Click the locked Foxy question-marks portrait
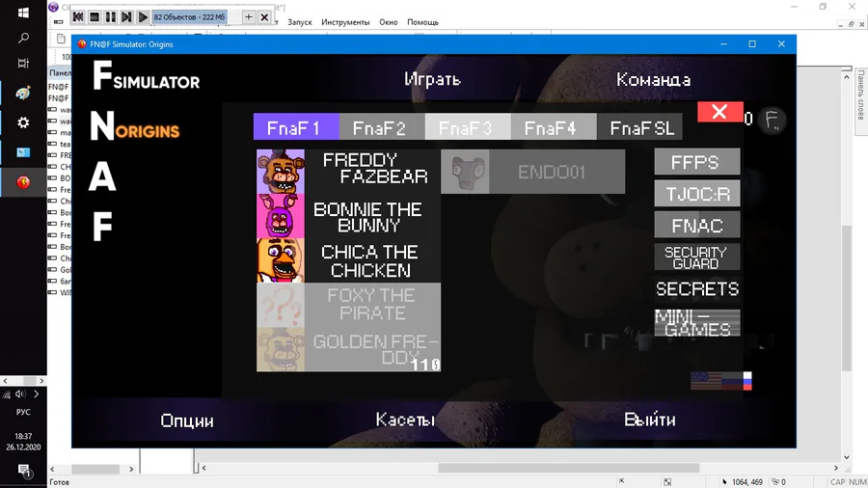This screenshot has height=488, width=868. 281,305
